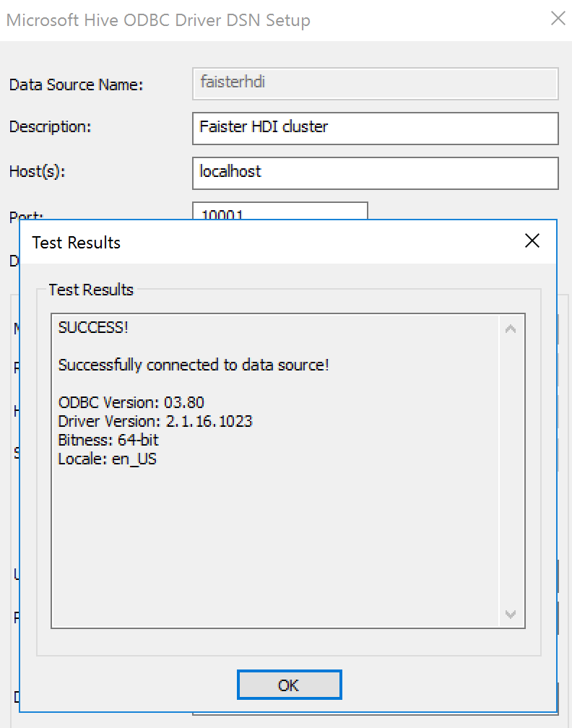Click the Bitness 64-bit line
Screen dimensions: 572x728
tap(108, 440)
